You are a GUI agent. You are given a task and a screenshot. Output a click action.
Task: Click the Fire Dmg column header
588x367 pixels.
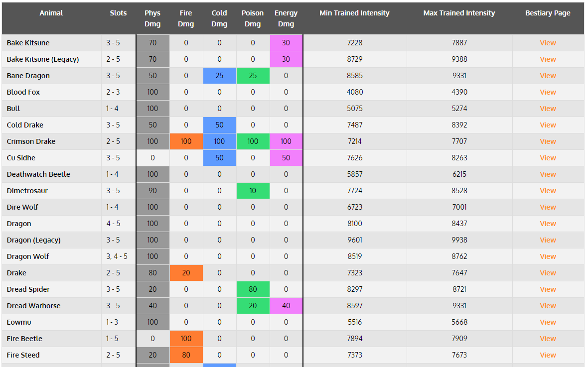click(186, 18)
